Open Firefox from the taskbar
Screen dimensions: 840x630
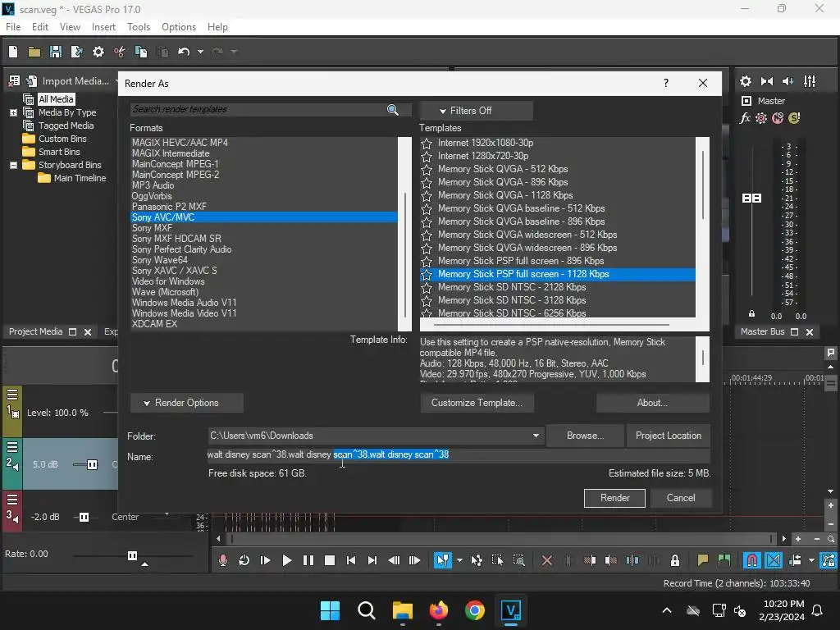click(438, 610)
